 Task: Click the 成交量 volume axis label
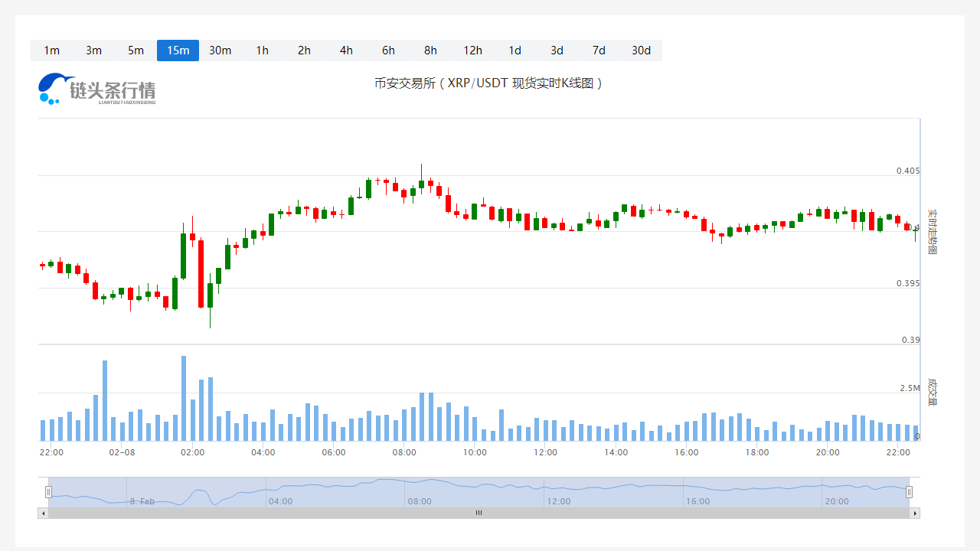[x=932, y=392]
